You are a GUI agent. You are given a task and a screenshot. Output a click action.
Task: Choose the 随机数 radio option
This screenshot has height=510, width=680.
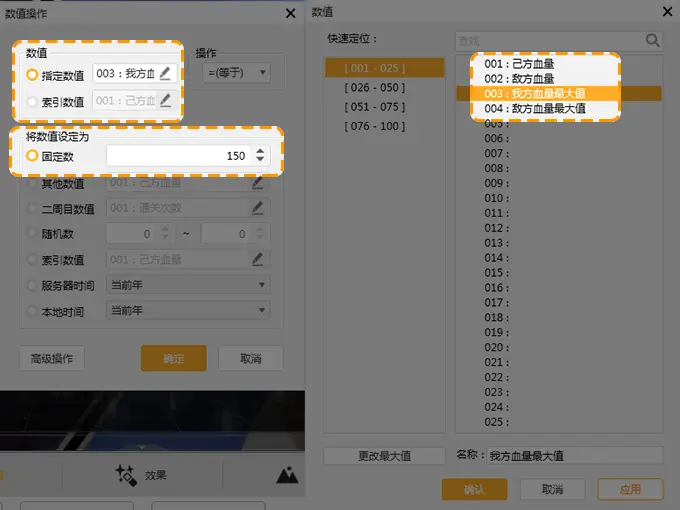point(33,234)
